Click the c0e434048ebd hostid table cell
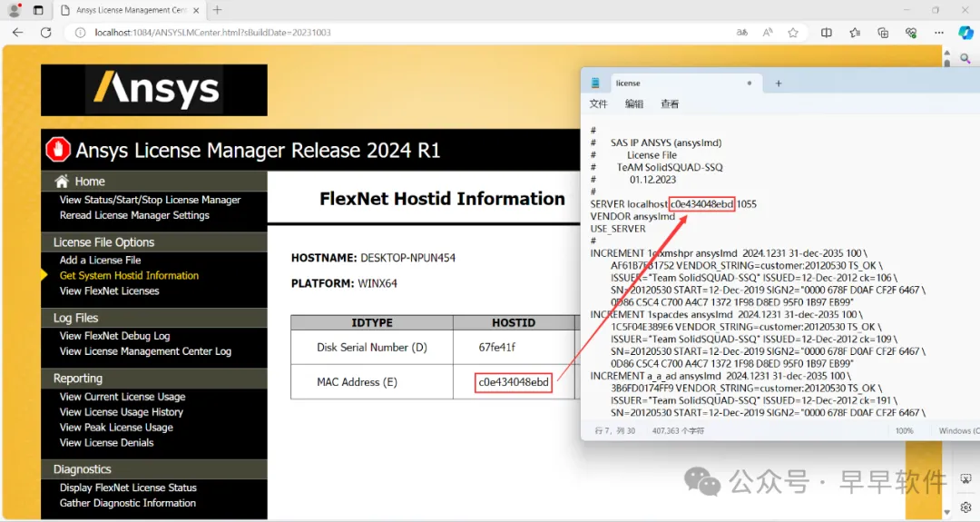 (x=514, y=382)
